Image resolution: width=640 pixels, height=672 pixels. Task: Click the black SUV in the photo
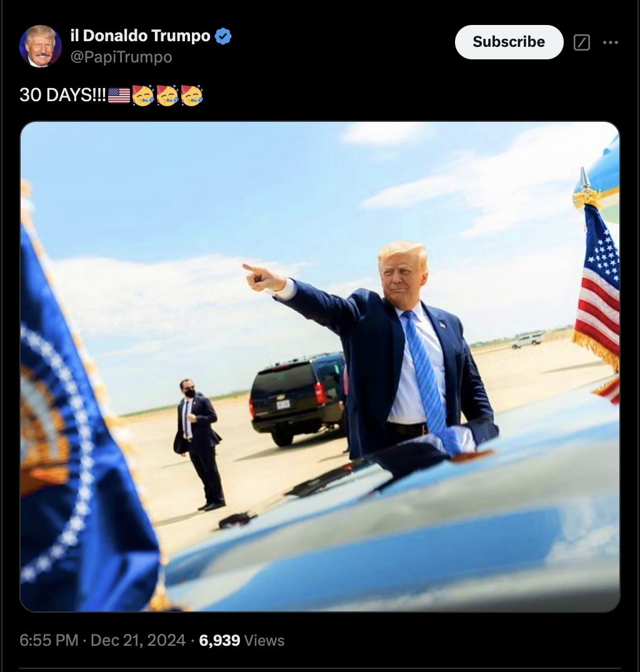299,398
